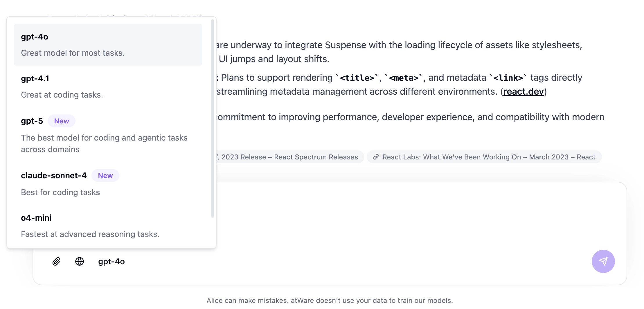
Task: Pick the gpt-5 model option
Action: (108, 135)
